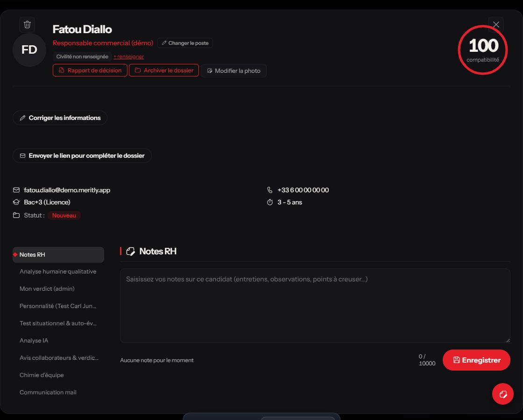The width and height of the screenshot is (523, 420).
Task: Click the 100 compatibilité score circle
Action: (x=483, y=50)
